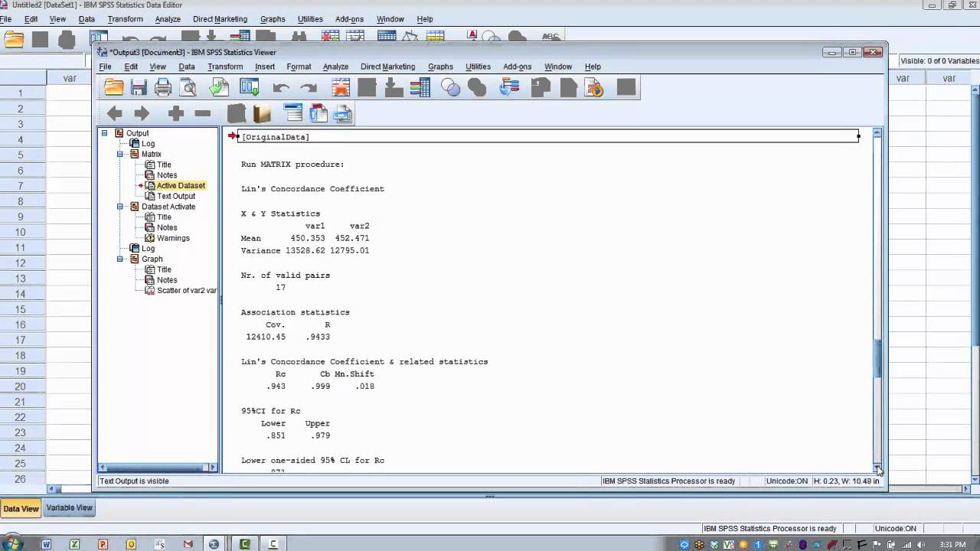Click the Save floppy disk icon
The height and width of the screenshot is (551, 980).
point(139,88)
